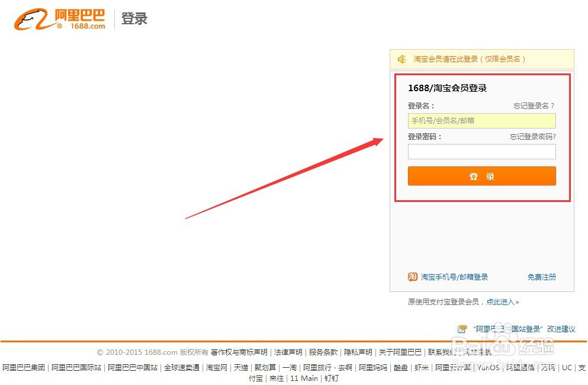588x385 pixels.
Task: Open the 一淘 footer link
Action: [x=290, y=367]
